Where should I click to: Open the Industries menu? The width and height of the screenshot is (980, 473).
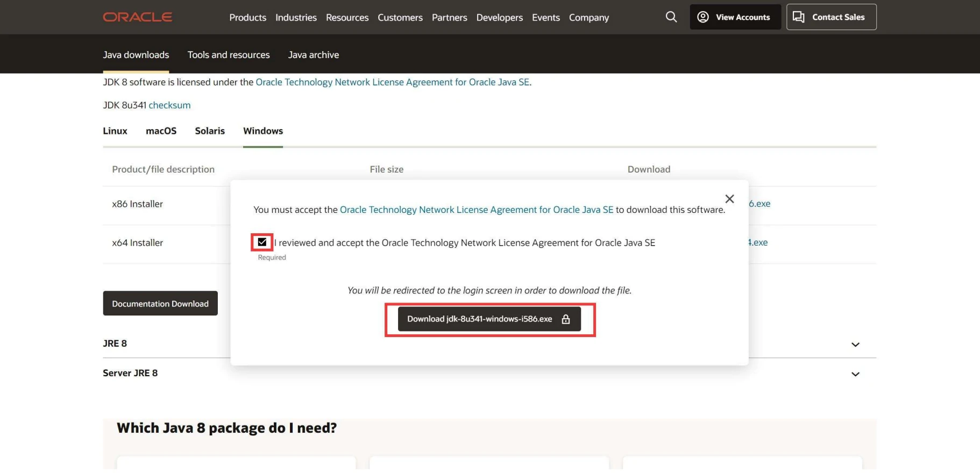pyautogui.click(x=296, y=18)
